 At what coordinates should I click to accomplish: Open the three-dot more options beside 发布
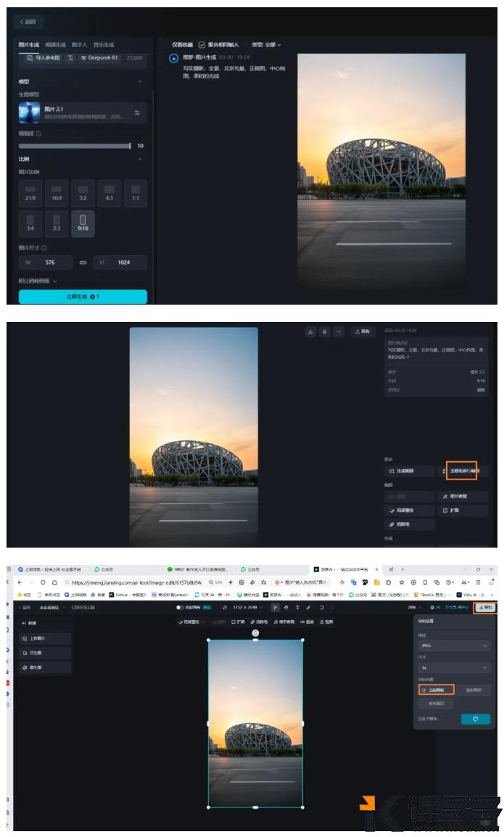339,331
